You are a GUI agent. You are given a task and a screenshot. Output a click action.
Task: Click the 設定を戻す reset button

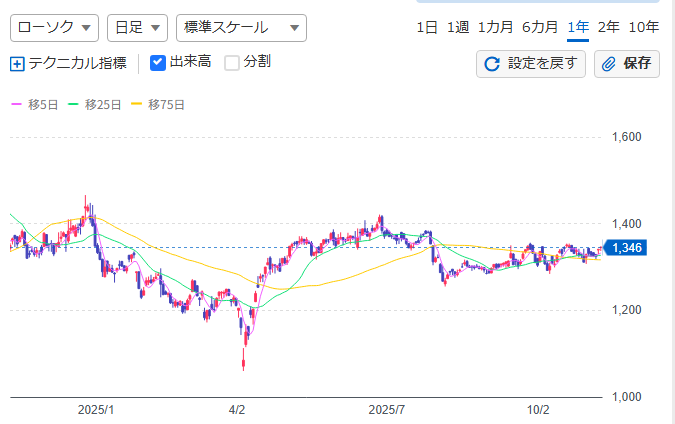[x=531, y=64]
